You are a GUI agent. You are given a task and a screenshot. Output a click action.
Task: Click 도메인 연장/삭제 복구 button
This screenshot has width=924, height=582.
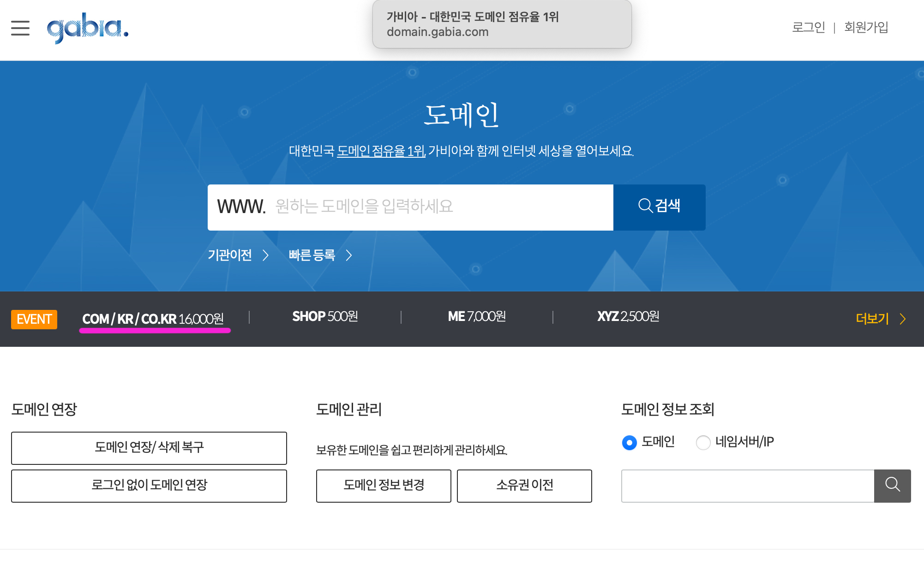[x=149, y=448]
